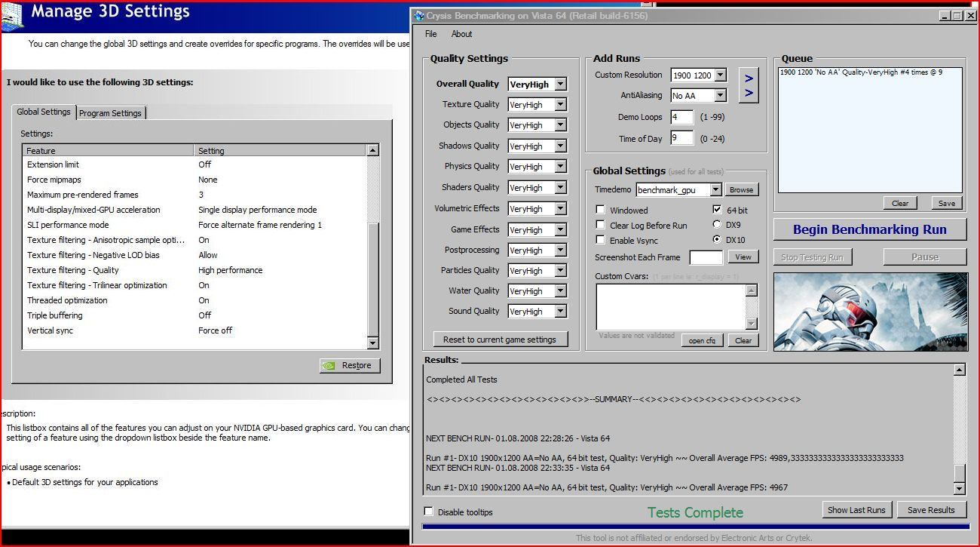Click the Setting column header
The image size is (980, 547).
pos(280,150)
